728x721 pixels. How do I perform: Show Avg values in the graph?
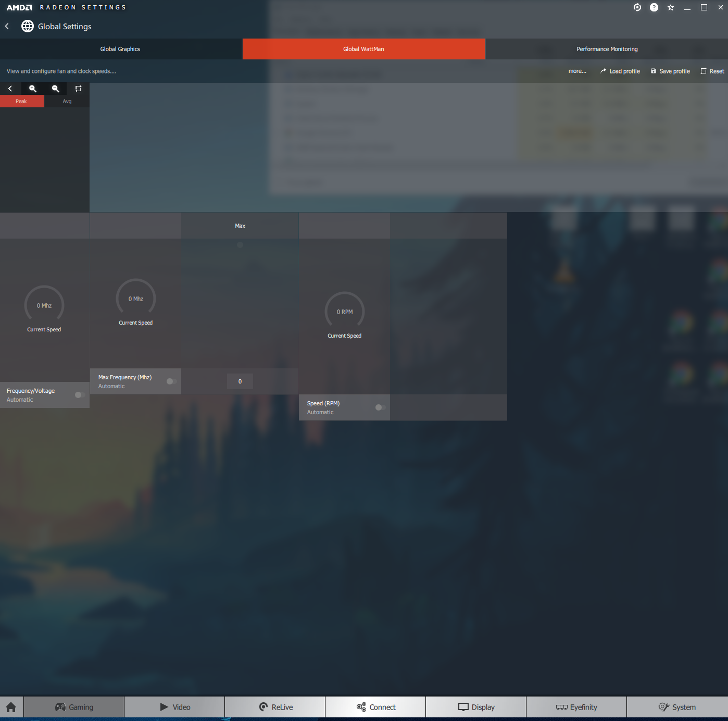click(x=67, y=101)
